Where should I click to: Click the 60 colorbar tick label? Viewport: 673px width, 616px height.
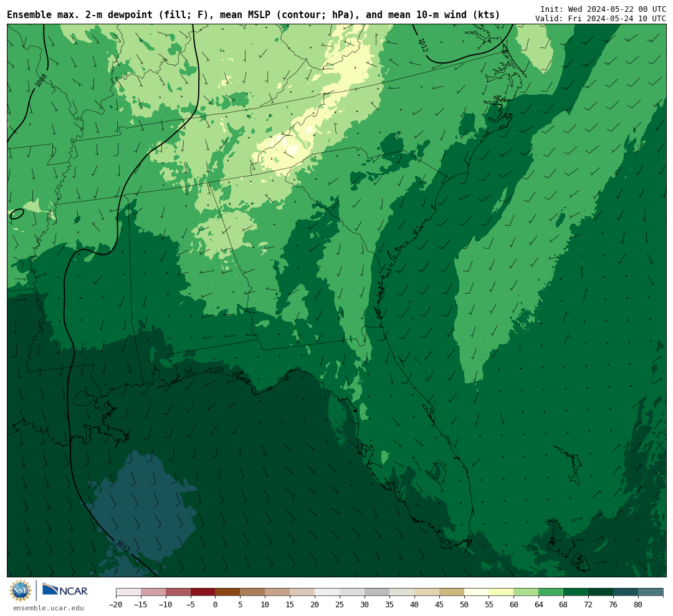(514, 604)
